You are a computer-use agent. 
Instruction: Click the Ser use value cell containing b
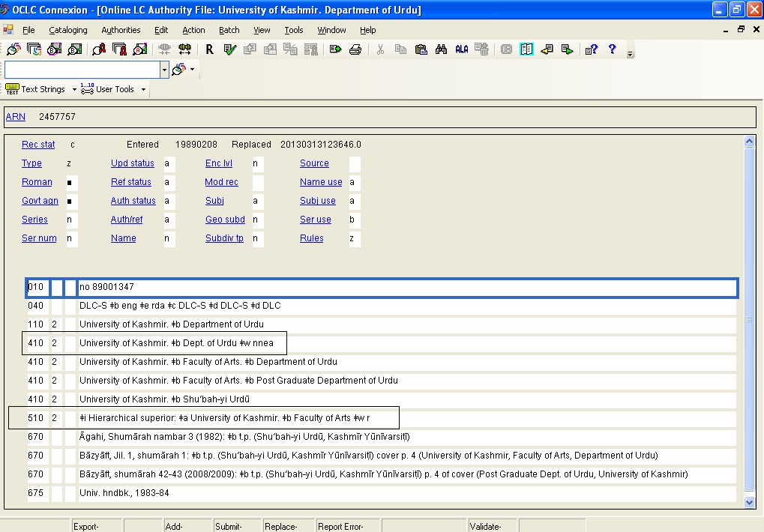pyautogui.click(x=355, y=220)
